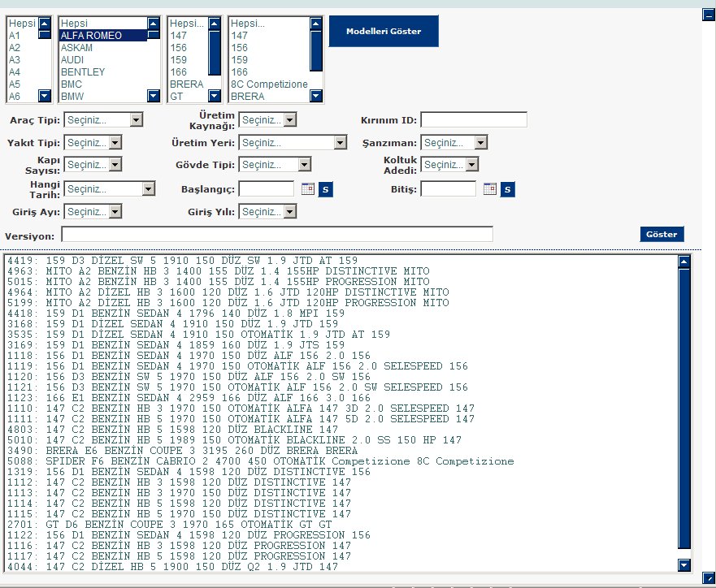Open the Giriş Yılı dropdown
The width and height of the screenshot is (716, 588).
pyautogui.click(x=267, y=212)
